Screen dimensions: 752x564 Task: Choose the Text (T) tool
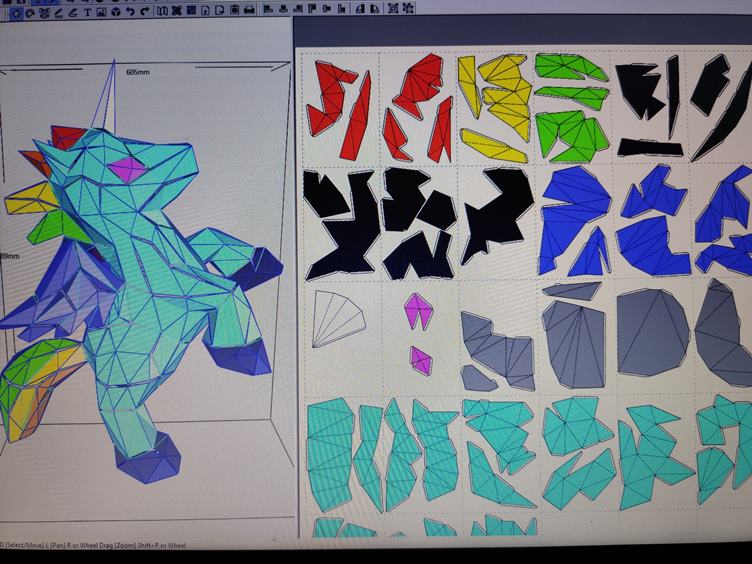pos(87,12)
